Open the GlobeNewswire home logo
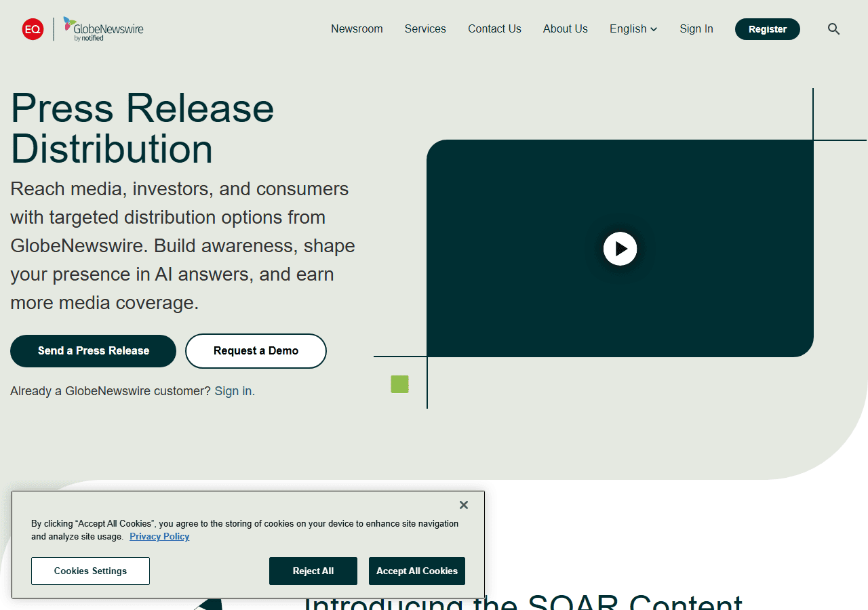The height and width of the screenshot is (610, 868). coord(104,29)
